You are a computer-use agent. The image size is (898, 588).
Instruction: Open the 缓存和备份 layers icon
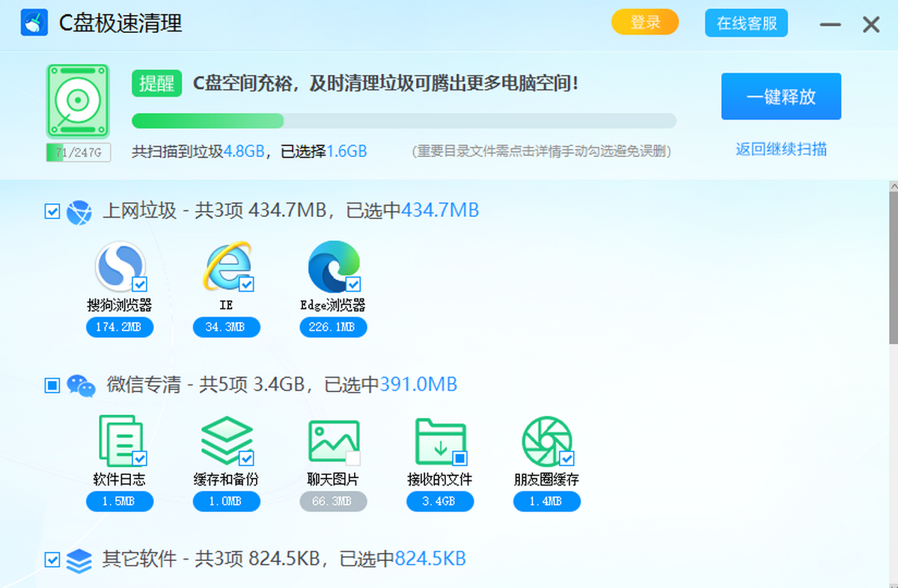227,441
